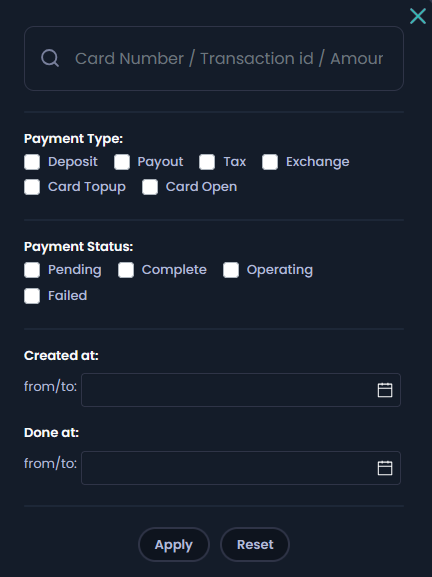Close the filter panel with X icon

tap(418, 16)
